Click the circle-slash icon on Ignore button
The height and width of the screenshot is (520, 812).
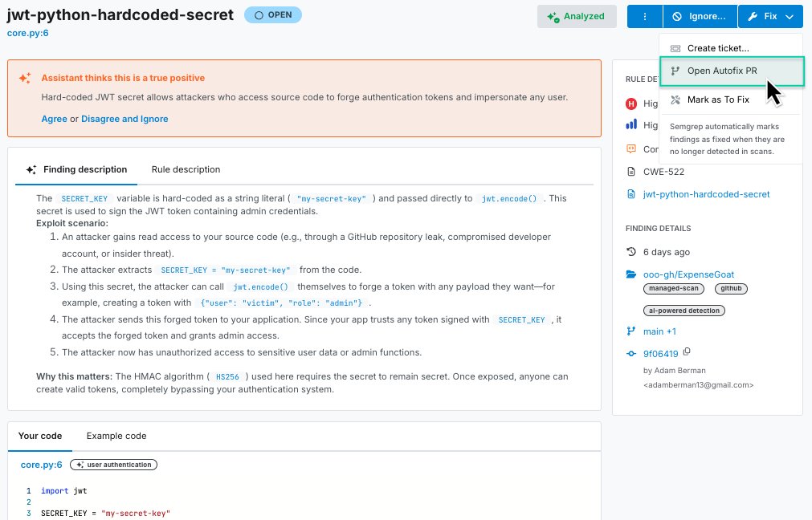coord(677,17)
